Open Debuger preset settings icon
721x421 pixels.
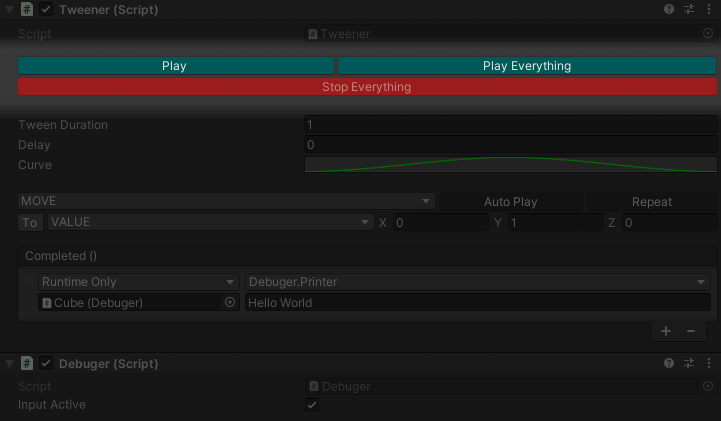point(689,363)
